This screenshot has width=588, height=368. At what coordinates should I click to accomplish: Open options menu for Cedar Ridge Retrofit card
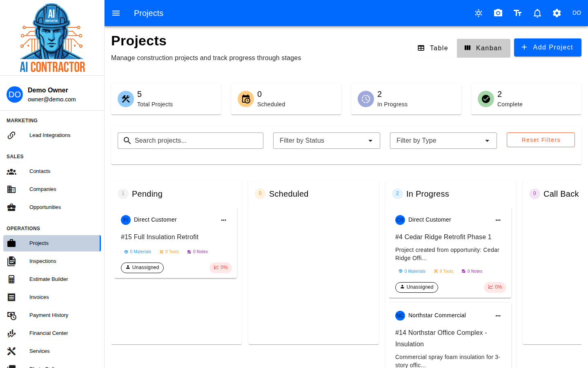(498, 220)
